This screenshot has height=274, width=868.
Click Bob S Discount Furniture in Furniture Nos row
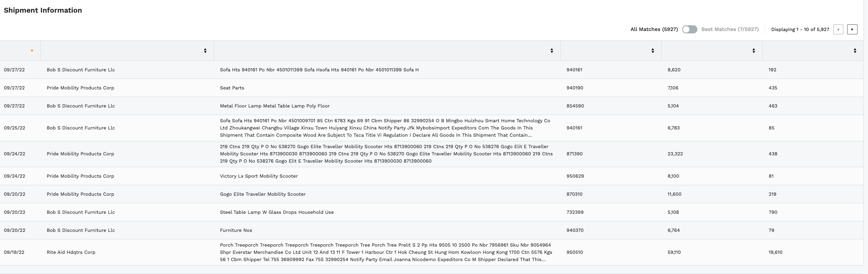(80, 231)
